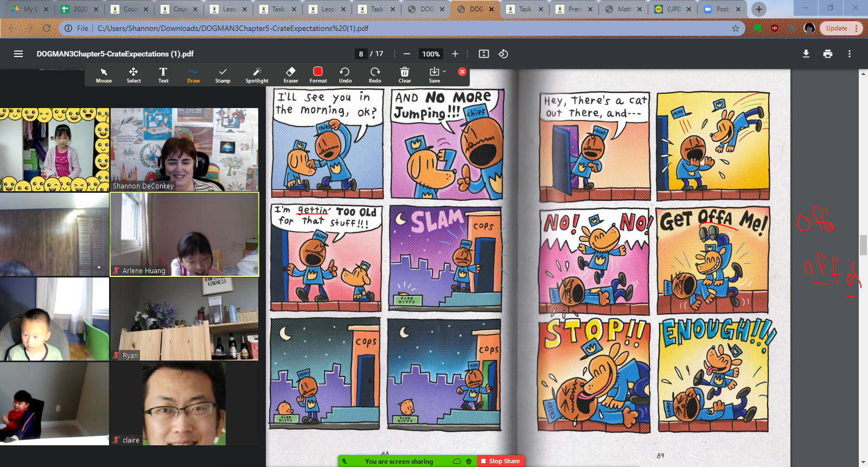
Task: Redo the annotation
Action: [375, 75]
